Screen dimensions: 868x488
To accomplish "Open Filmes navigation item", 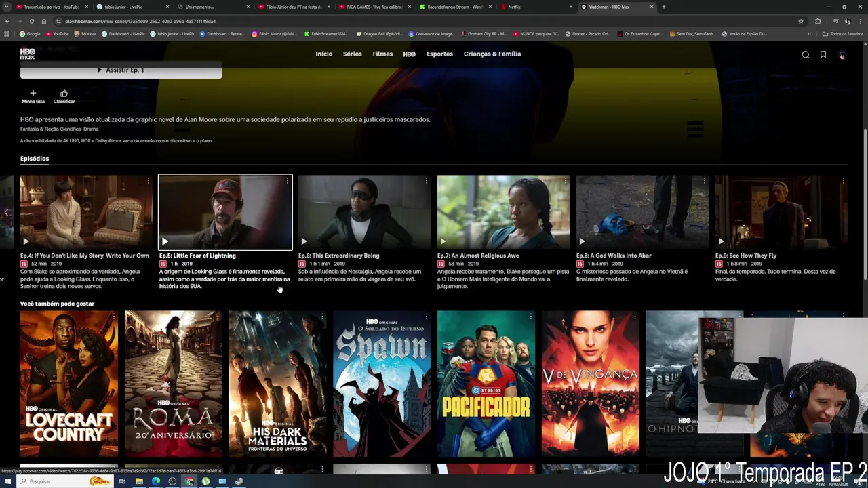I will coord(382,54).
